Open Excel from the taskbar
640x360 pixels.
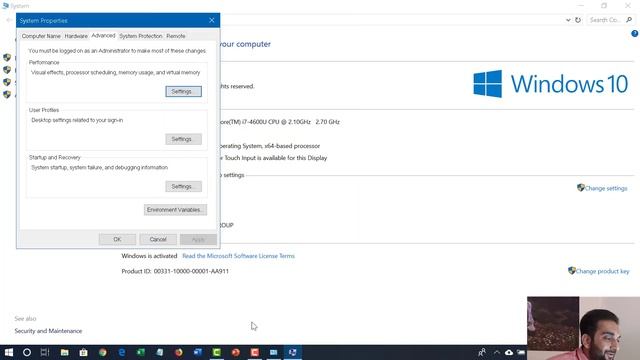[x=140, y=352]
